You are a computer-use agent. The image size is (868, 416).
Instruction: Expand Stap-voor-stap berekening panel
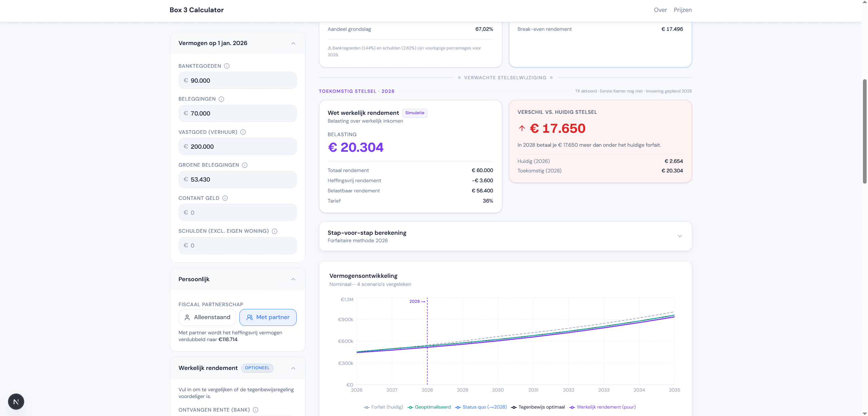click(505, 236)
